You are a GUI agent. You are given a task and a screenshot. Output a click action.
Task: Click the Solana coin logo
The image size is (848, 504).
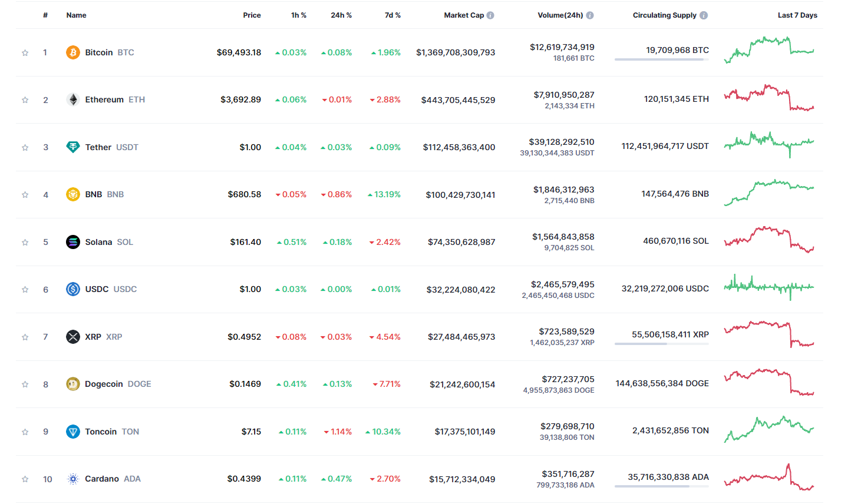click(x=73, y=242)
